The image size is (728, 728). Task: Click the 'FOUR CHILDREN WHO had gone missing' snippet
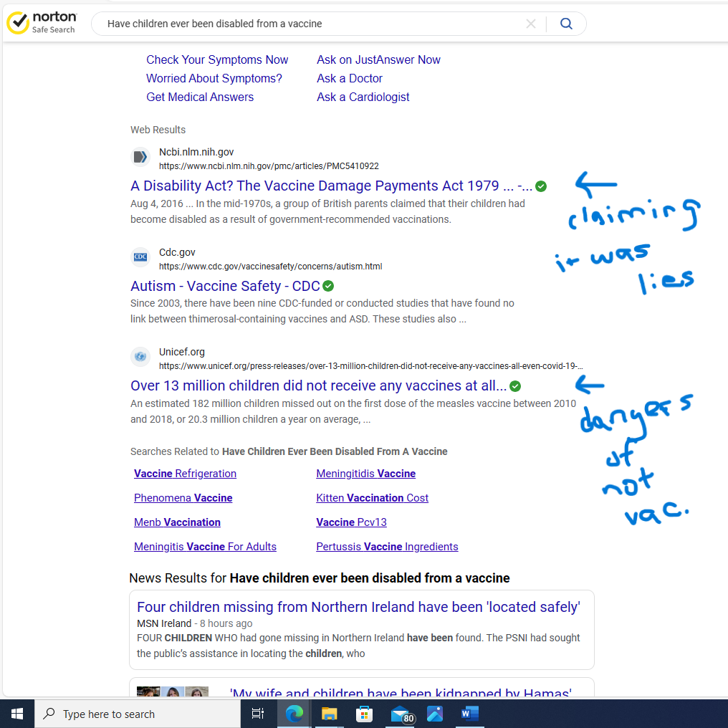358,646
